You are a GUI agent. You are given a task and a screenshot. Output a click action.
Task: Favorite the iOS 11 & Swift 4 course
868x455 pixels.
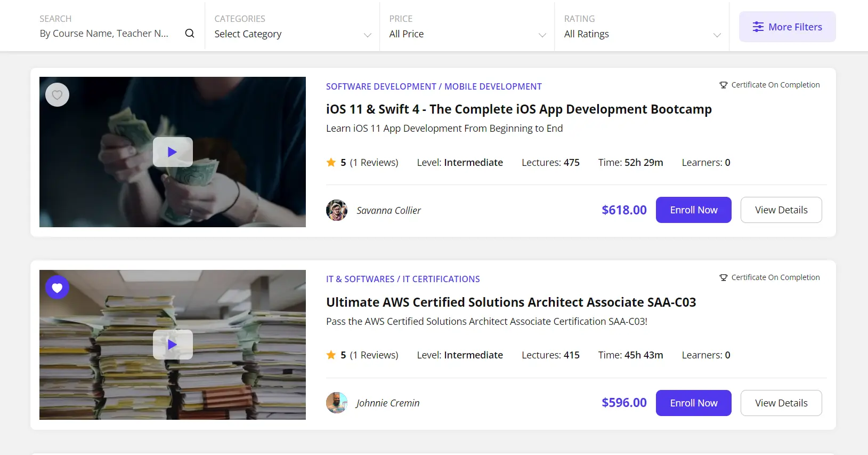pyautogui.click(x=57, y=95)
